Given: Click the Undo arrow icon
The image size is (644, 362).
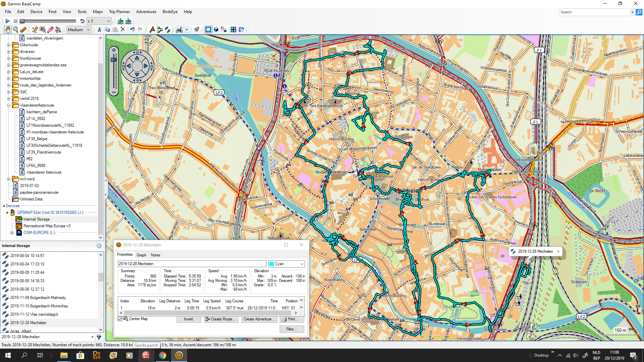Looking at the screenshot, I should [132, 29].
